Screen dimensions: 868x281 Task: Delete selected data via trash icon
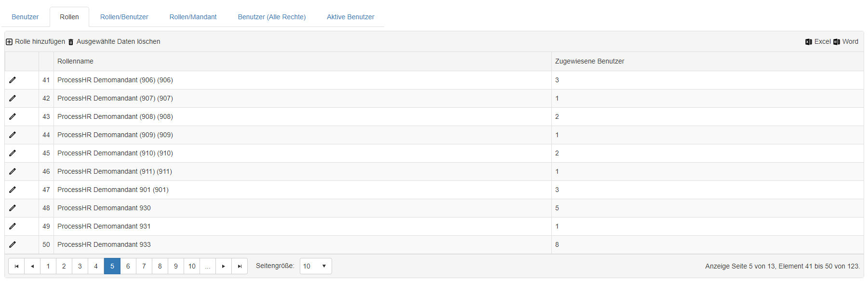[x=114, y=42]
